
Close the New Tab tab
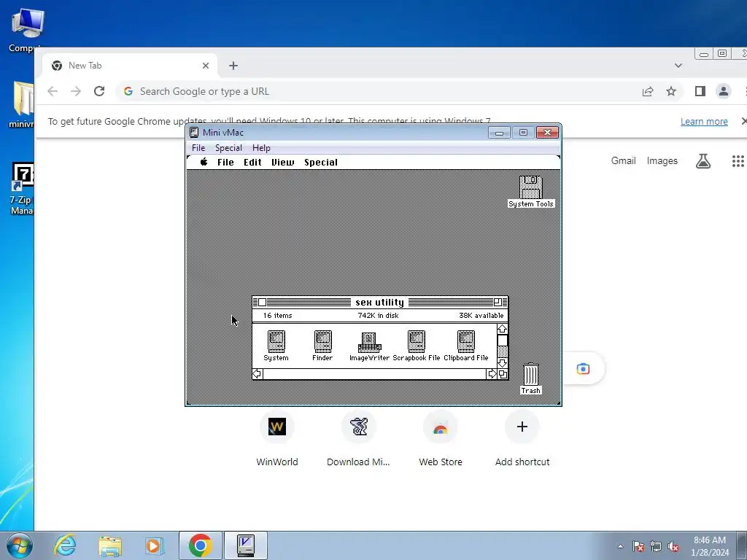pyautogui.click(x=205, y=66)
